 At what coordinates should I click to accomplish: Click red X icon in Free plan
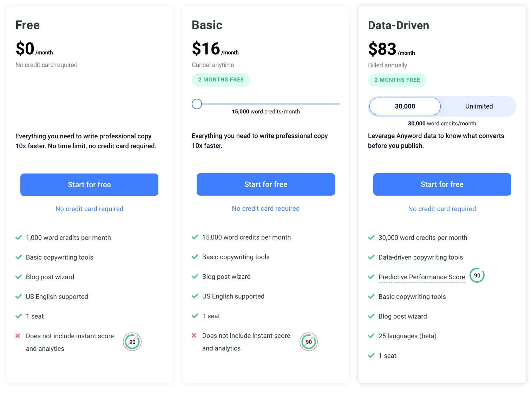tap(18, 336)
